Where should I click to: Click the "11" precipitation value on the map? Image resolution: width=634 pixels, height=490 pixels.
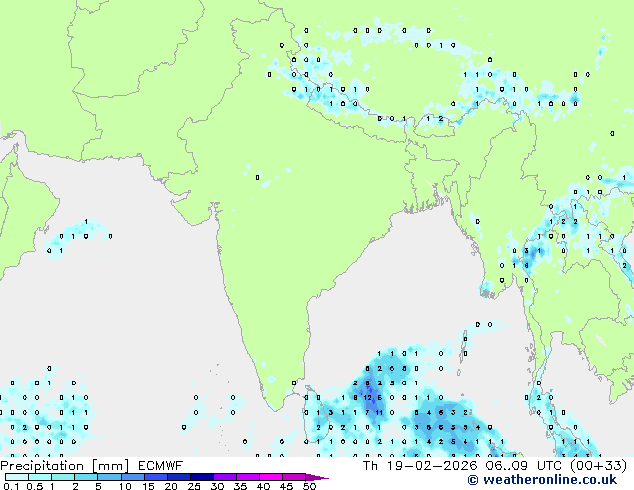click(379, 412)
